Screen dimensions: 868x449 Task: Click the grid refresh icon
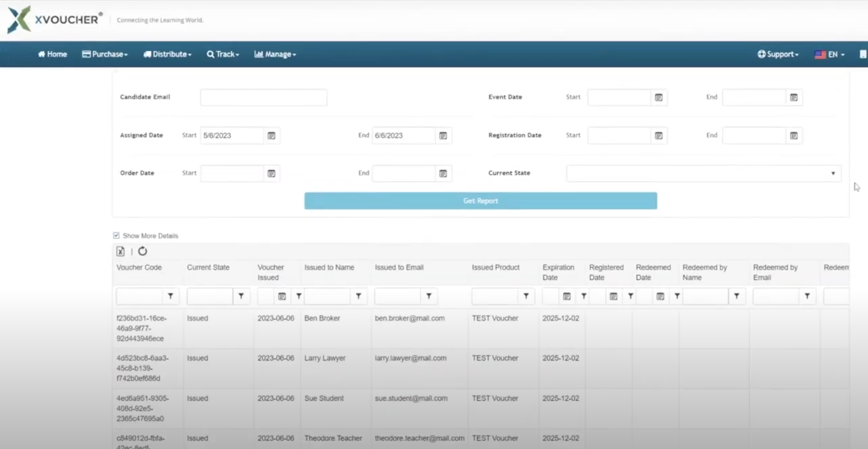click(143, 251)
